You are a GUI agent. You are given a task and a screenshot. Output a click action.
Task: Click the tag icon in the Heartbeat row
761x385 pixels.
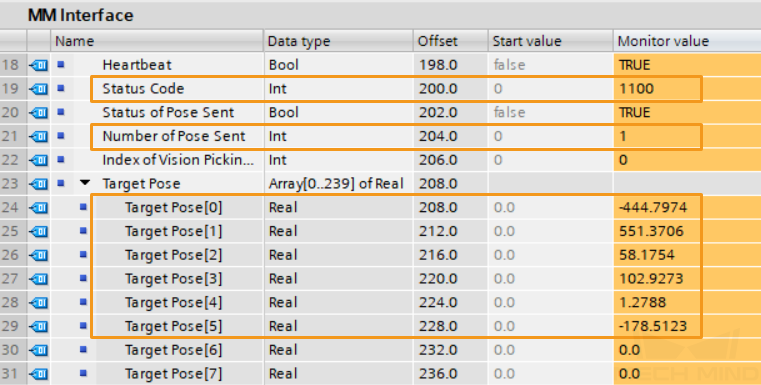pyautogui.click(x=38, y=65)
